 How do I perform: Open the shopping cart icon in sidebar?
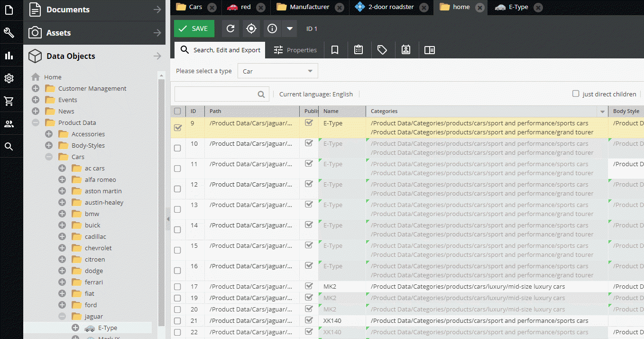tap(9, 101)
